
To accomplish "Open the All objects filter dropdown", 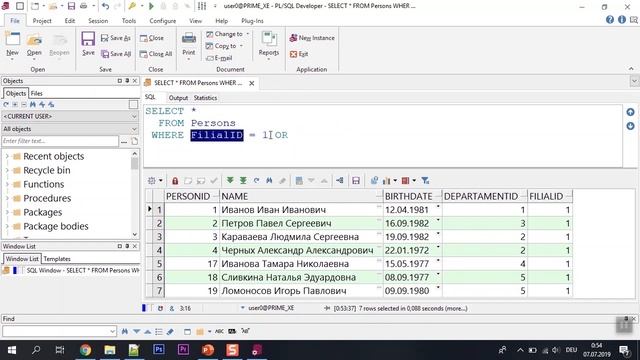I will pos(134,129).
